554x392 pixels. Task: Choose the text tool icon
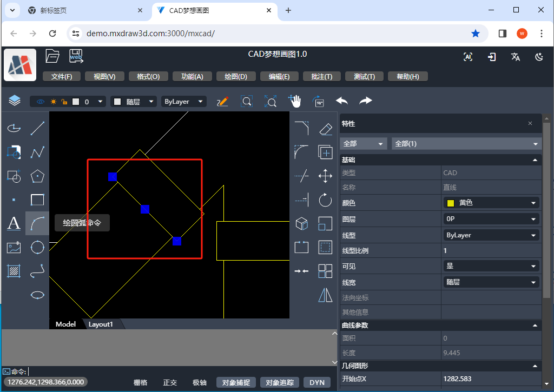pyautogui.click(x=14, y=223)
